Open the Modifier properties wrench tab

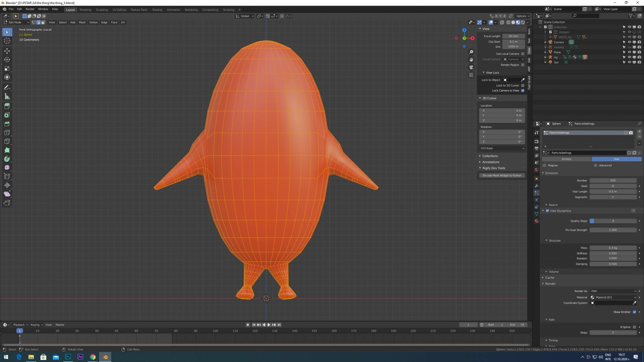tap(536, 186)
